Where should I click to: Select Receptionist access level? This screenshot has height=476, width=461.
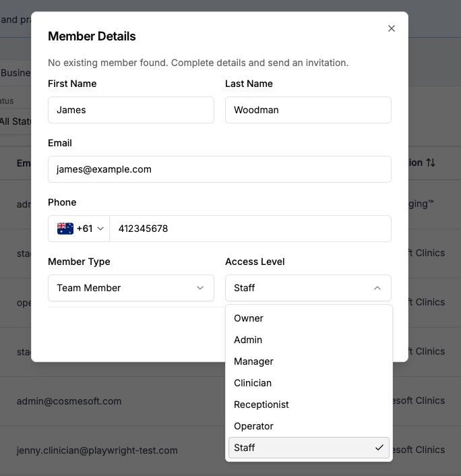[x=309, y=405]
